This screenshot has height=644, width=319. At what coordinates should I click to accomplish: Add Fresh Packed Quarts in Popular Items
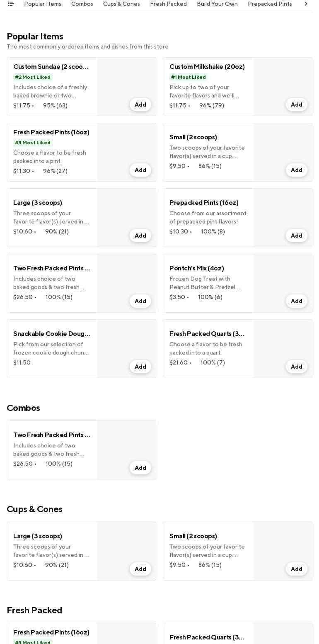[297, 367]
